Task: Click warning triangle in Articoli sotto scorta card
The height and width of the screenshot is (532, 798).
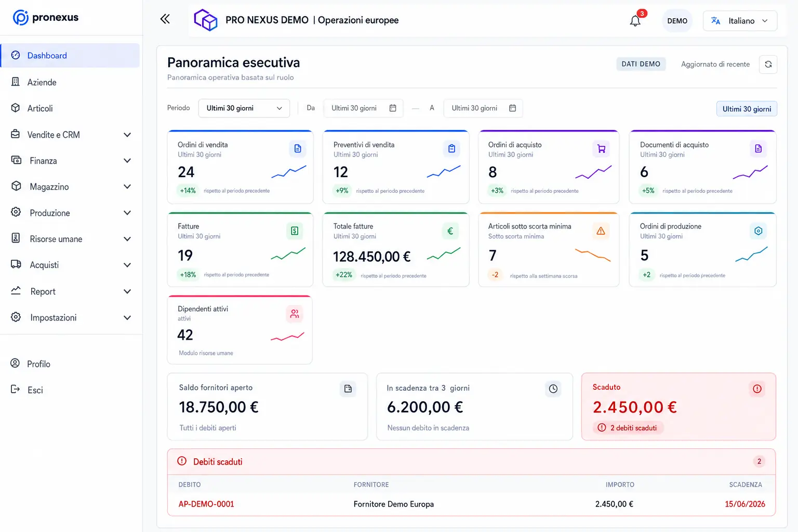Action: [x=601, y=231]
